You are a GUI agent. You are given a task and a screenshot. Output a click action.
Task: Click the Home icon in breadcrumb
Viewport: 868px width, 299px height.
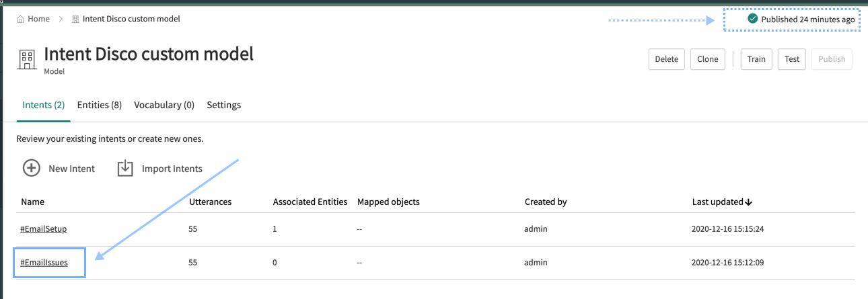coord(20,19)
